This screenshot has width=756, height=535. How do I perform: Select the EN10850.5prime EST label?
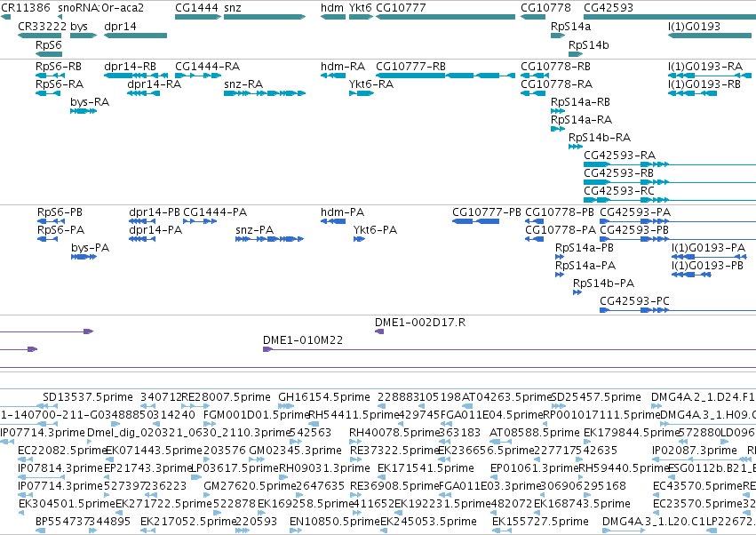[335, 522]
